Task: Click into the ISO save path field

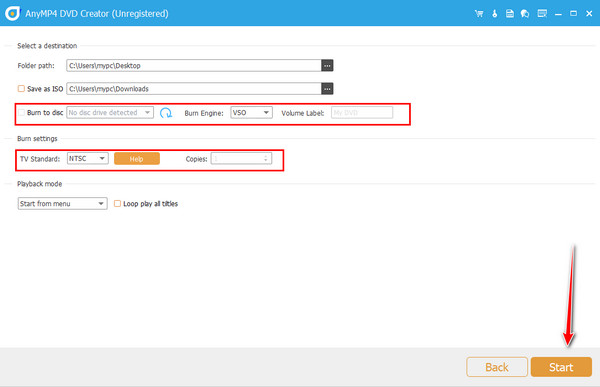Action: [194, 89]
